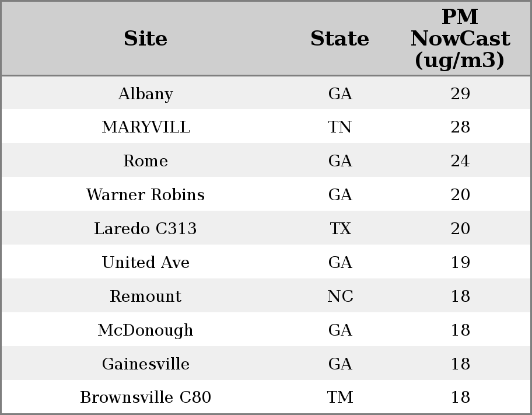Select the Albany site cell
The image size is (532, 415).
click(x=146, y=94)
